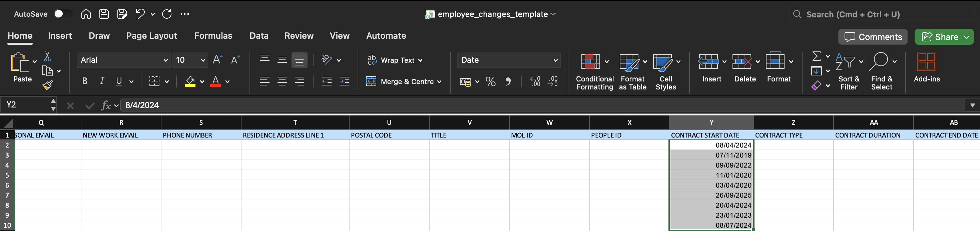Toggle Underline formatting
This screenshot has height=231, width=980.
(x=119, y=81)
